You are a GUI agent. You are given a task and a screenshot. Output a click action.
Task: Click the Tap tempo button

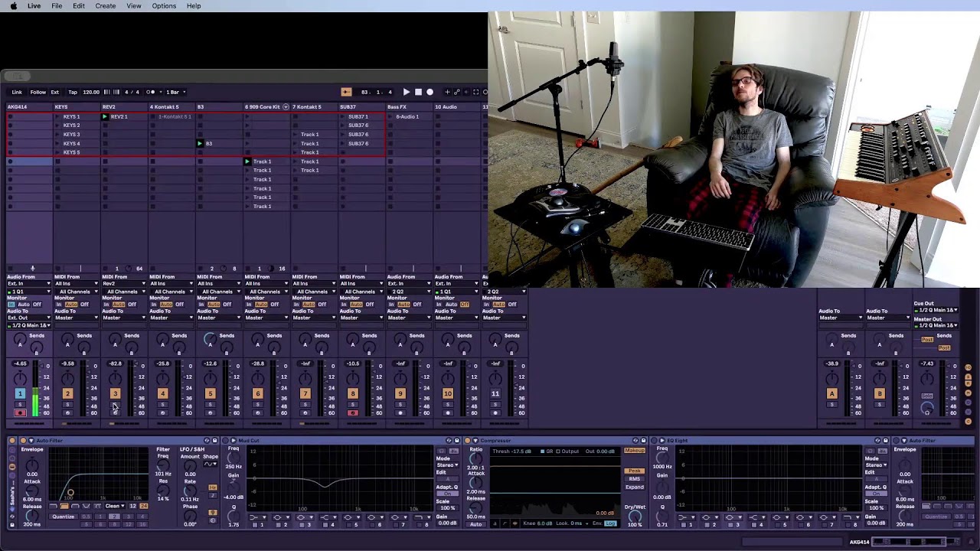pyautogui.click(x=73, y=92)
